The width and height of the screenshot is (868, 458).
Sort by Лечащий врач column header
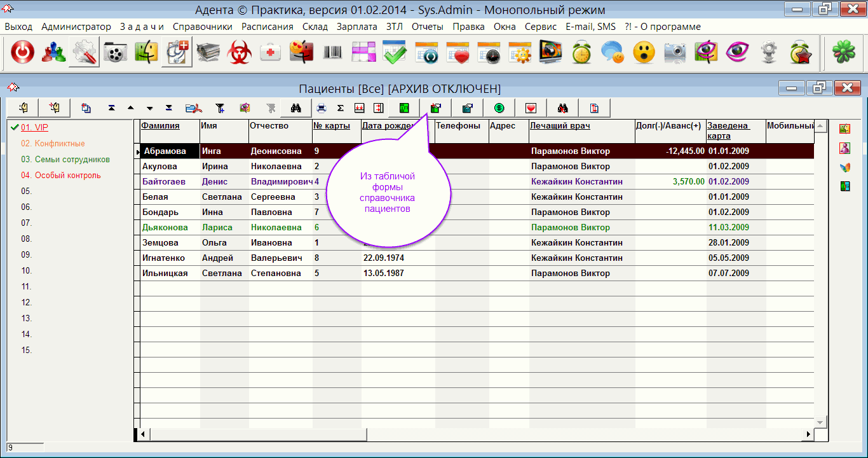pos(560,126)
